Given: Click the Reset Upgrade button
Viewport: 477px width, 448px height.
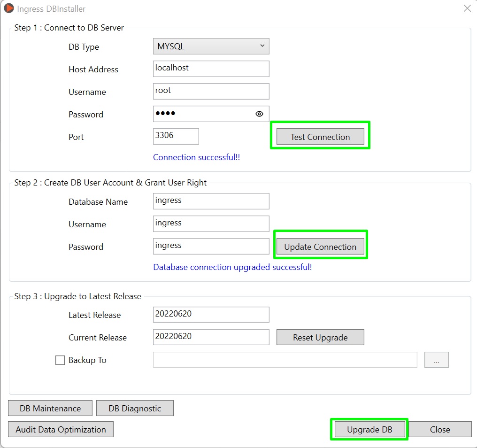Looking at the screenshot, I should [320, 337].
